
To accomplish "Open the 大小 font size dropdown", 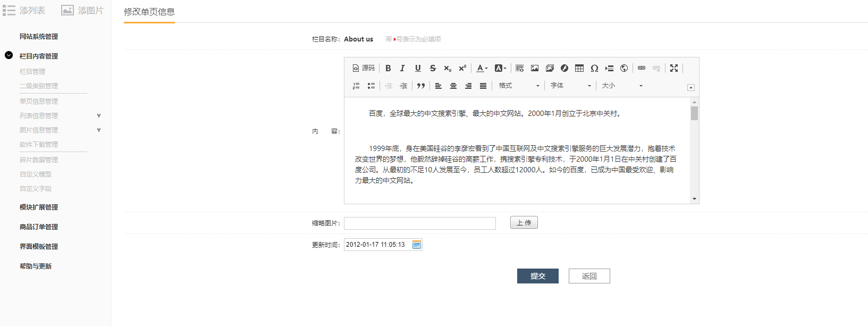I will pos(622,86).
